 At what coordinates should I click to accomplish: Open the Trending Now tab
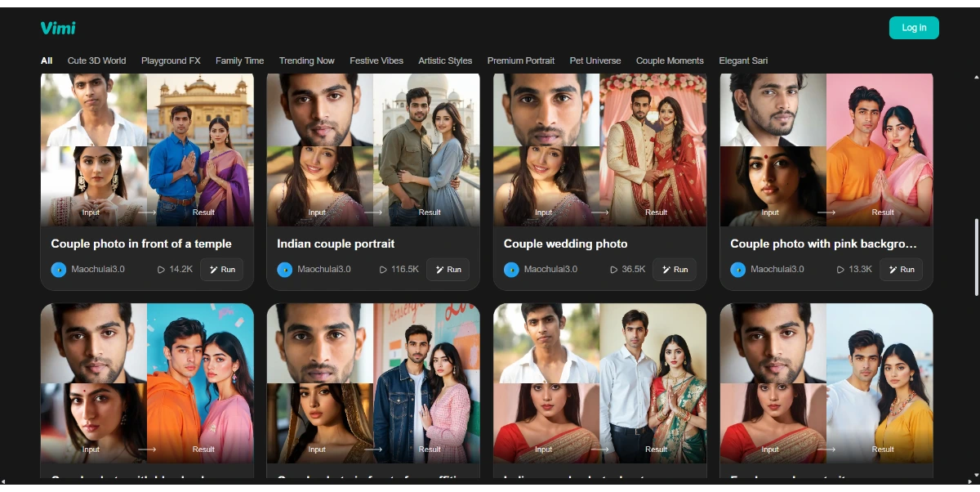(306, 60)
